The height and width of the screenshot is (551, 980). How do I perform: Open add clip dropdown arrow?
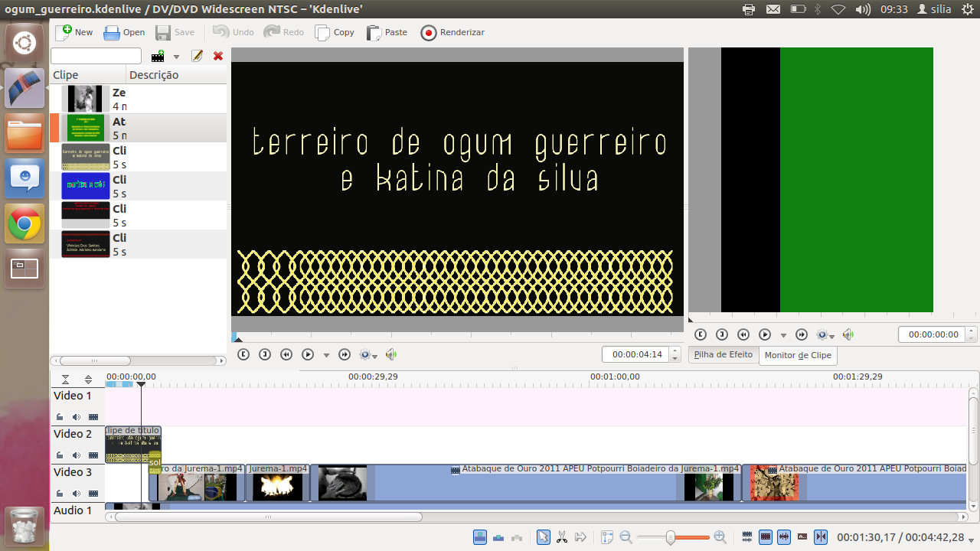click(x=176, y=57)
